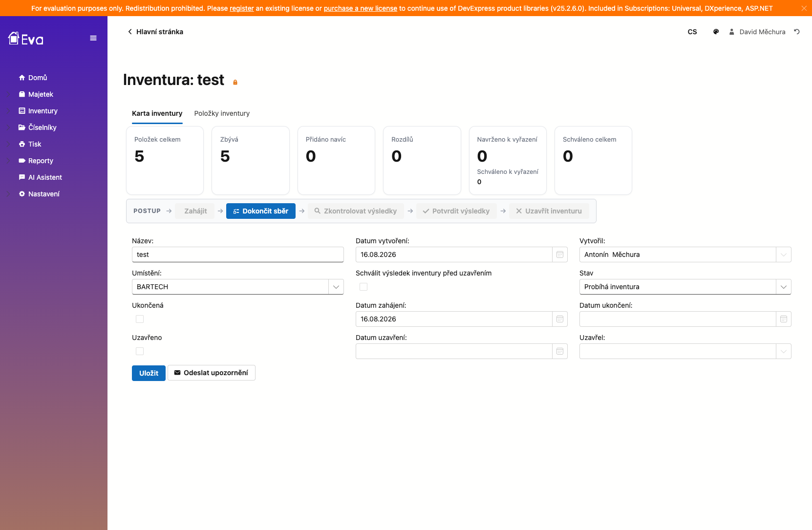Click the Majetek sidebar icon

click(x=22, y=94)
